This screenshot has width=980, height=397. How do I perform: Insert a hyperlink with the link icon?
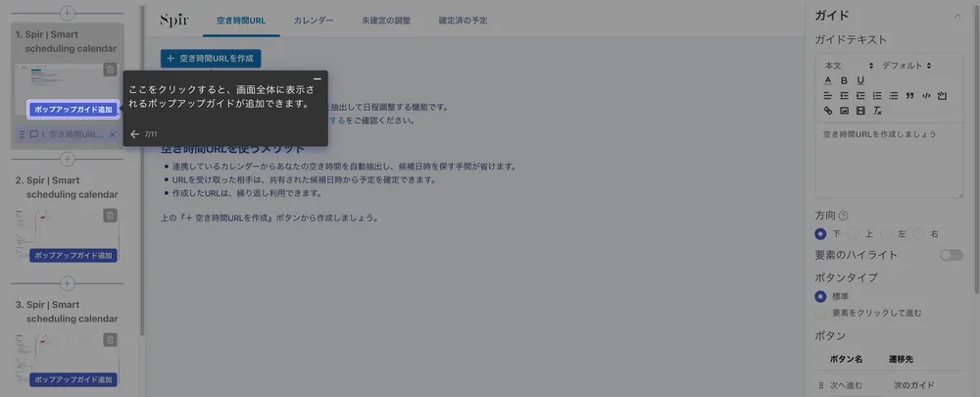(828, 111)
